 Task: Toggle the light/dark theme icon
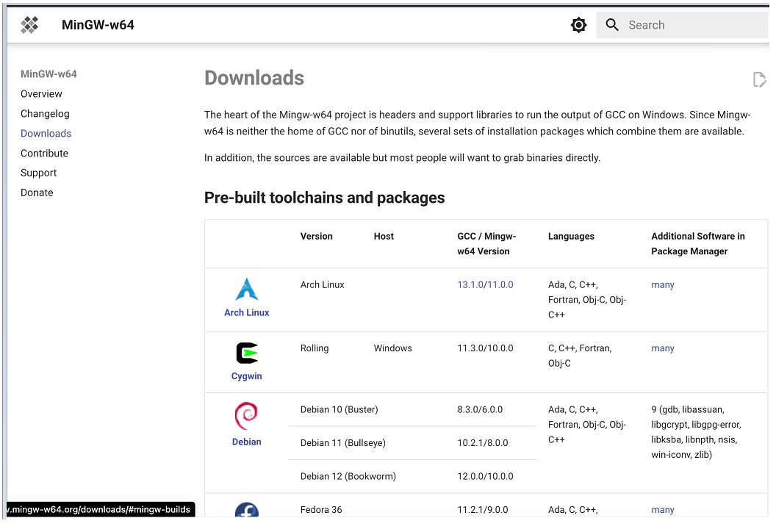[578, 25]
